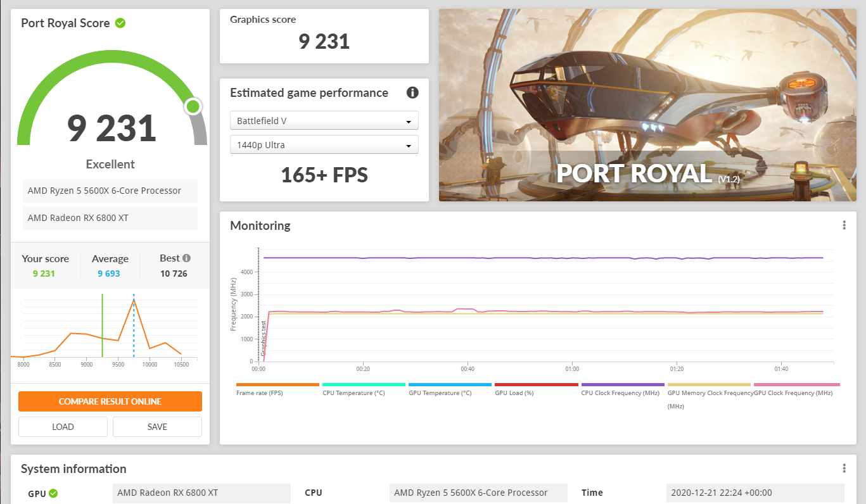Click the Port Royal Score verified checkmark
Screen dimensions: 866x504
120,23
